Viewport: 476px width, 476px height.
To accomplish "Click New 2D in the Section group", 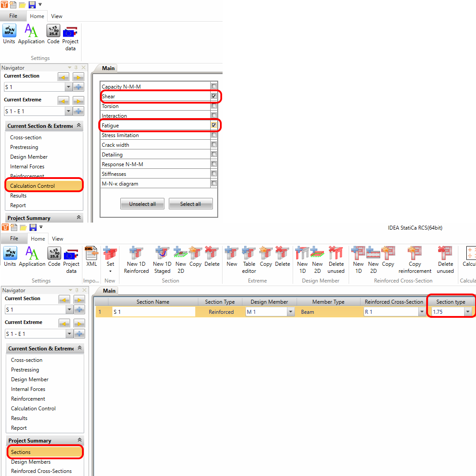I will click(x=181, y=260).
